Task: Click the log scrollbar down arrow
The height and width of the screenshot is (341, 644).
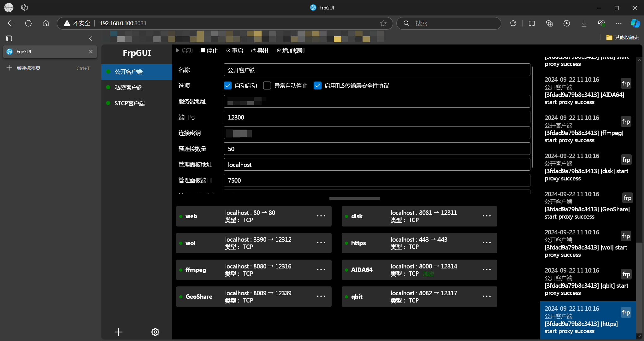Action: 639,336
